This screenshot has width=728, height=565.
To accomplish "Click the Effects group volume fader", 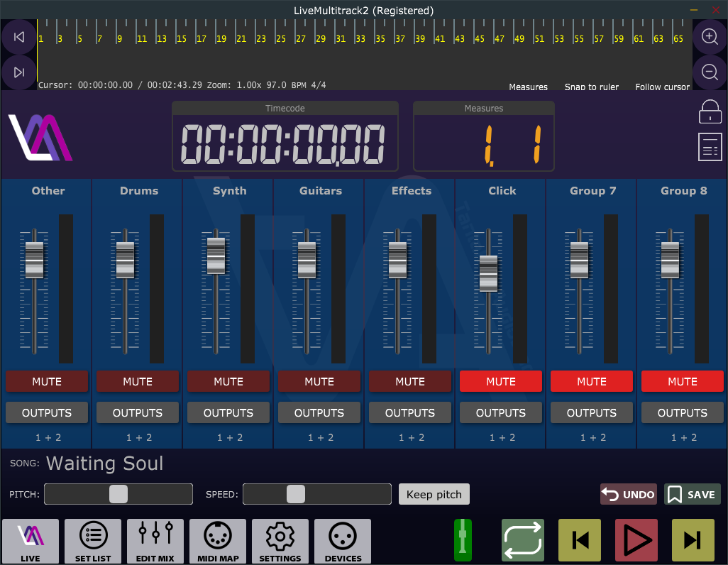I will pyautogui.click(x=397, y=260).
